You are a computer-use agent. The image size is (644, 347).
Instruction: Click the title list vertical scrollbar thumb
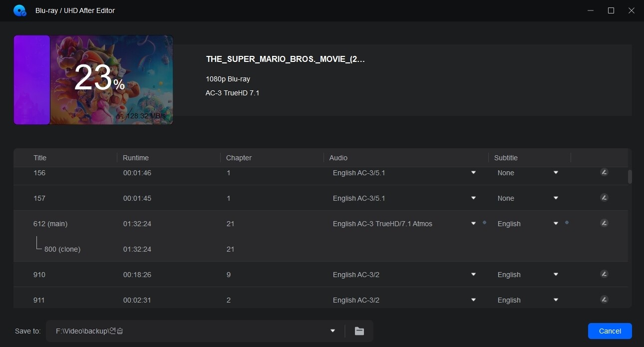pyautogui.click(x=630, y=177)
